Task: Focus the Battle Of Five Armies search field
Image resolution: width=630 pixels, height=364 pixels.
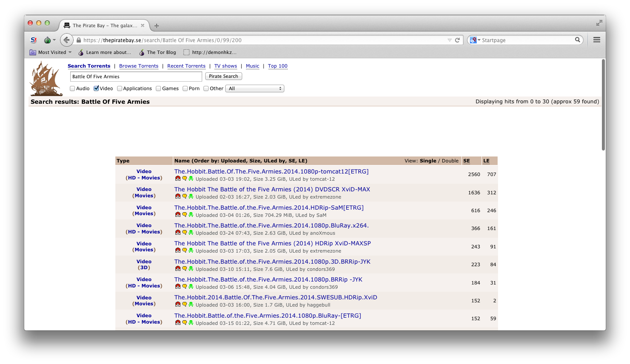Action: click(x=136, y=77)
